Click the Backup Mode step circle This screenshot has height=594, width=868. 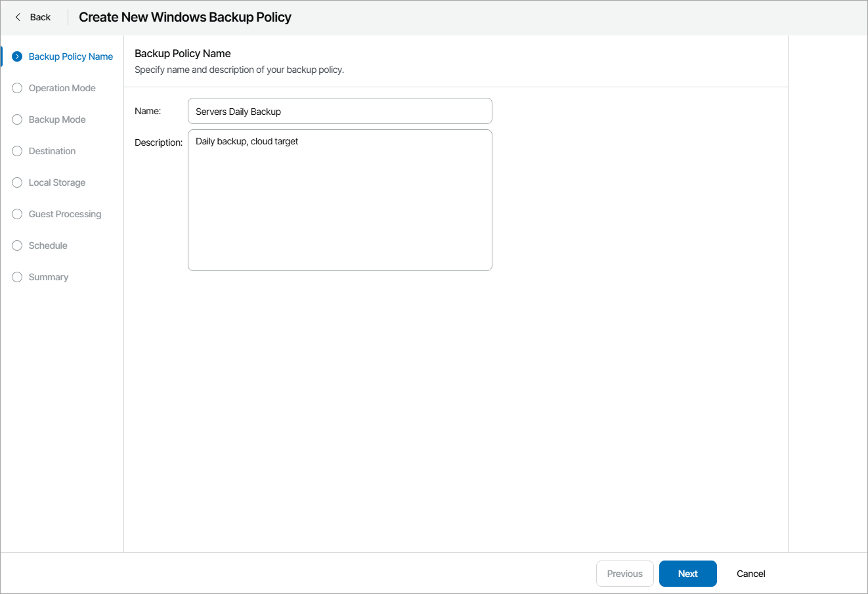tap(17, 119)
